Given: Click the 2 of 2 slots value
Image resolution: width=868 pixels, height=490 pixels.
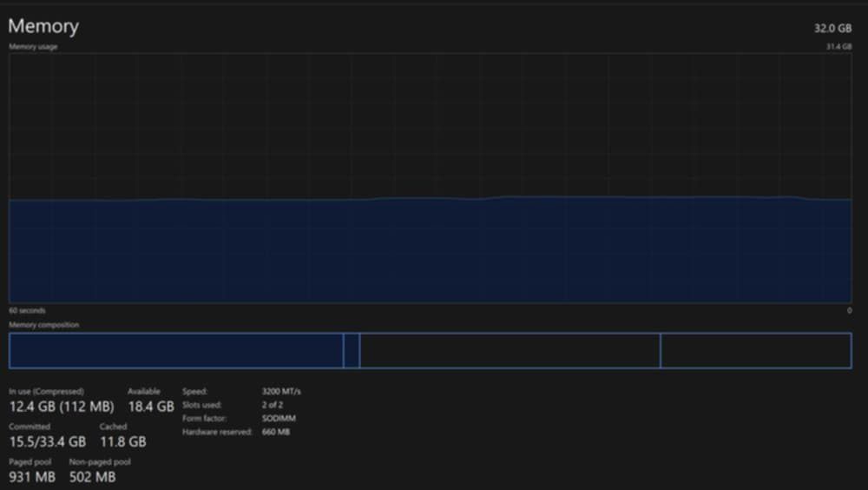Looking at the screenshot, I should (x=273, y=405).
